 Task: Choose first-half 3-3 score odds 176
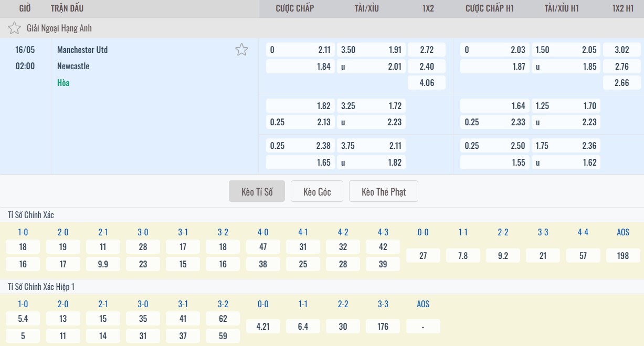(x=383, y=327)
